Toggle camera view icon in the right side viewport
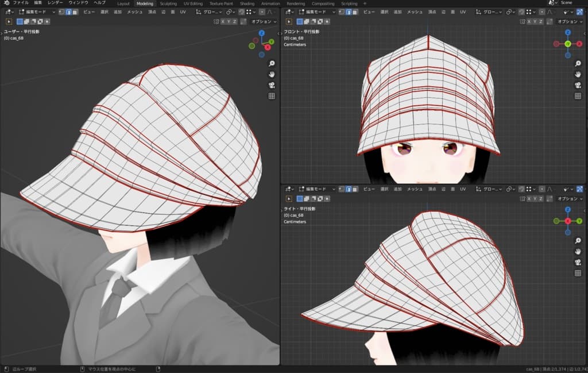Viewport: 588px width, 373px height. pyautogui.click(x=578, y=263)
